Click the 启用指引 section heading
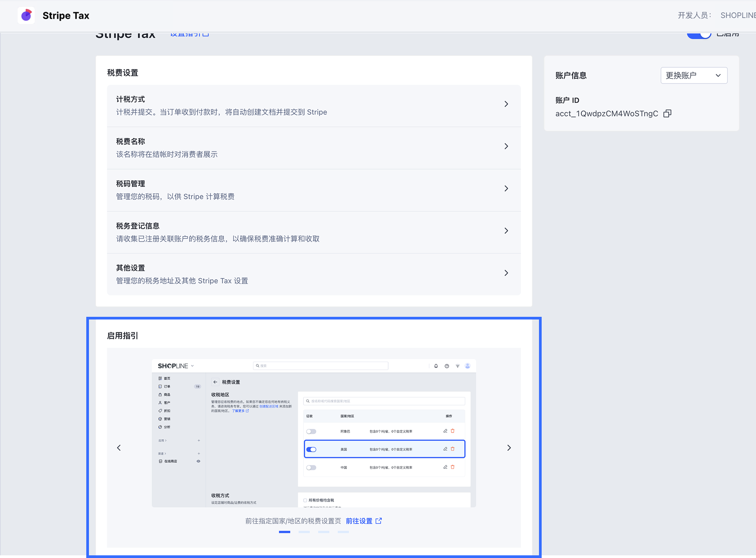 [123, 336]
